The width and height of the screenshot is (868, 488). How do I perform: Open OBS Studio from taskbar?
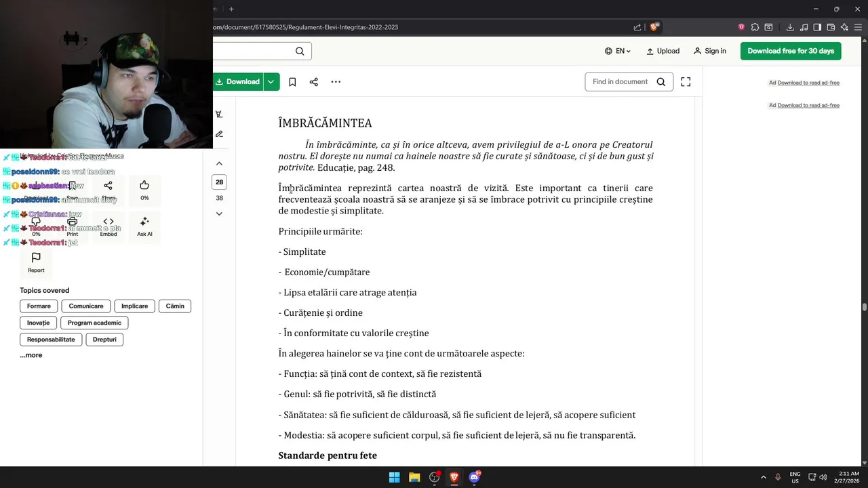[x=435, y=477]
